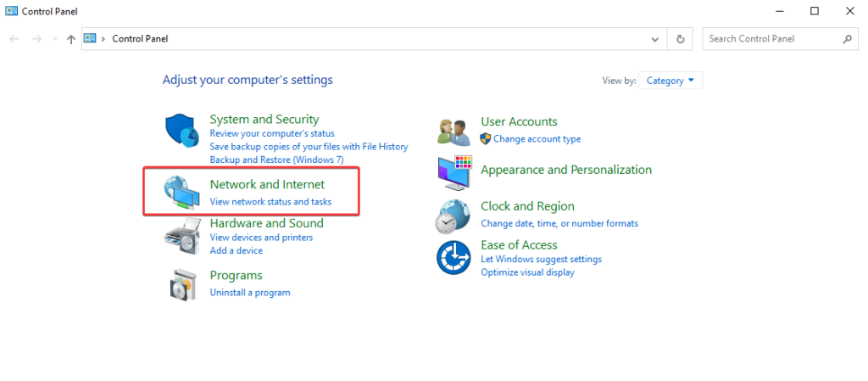
Task: Navigate forward with the forward arrow
Action: click(36, 39)
